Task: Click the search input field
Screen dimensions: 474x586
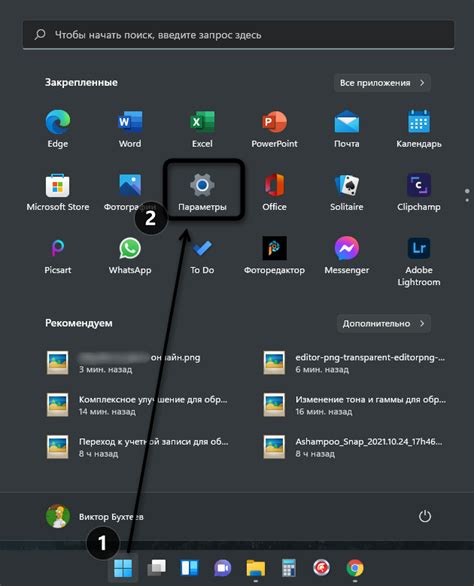Action: [x=238, y=35]
